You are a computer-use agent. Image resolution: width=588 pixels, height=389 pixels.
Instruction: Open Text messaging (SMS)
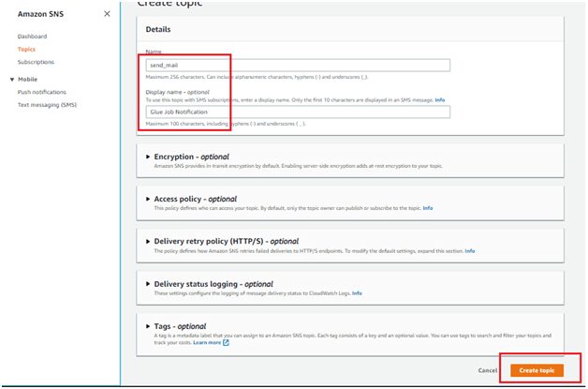pyautogui.click(x=47, y=105)
